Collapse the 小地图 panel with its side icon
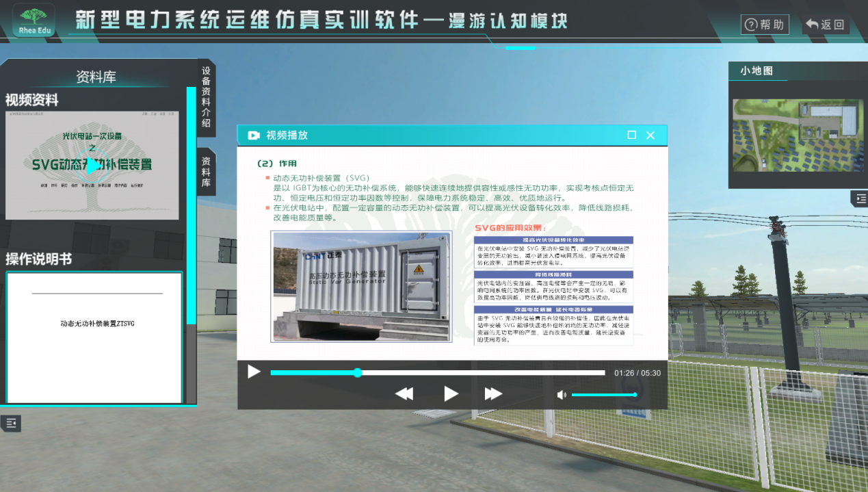The width and height of the screenshot is (868, 492). click(x=859, y=198)
